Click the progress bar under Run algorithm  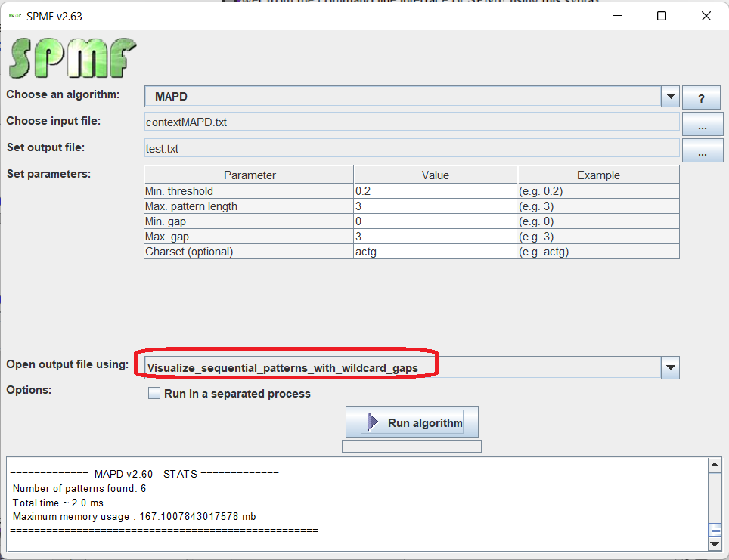411,447
